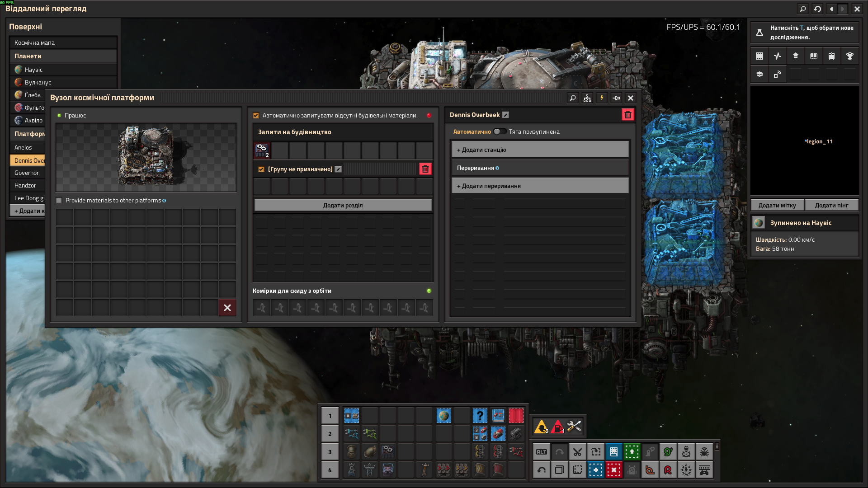Enable automatic request of missing construction materials
The width and height of the screenshot is (868, 488).
coord(256,116)
